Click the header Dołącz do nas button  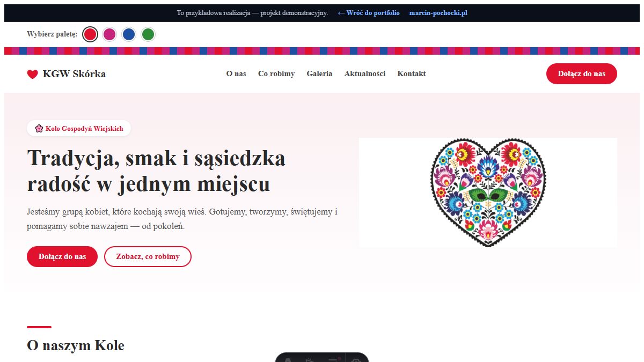pyautogui.click(x=582, y=74)
